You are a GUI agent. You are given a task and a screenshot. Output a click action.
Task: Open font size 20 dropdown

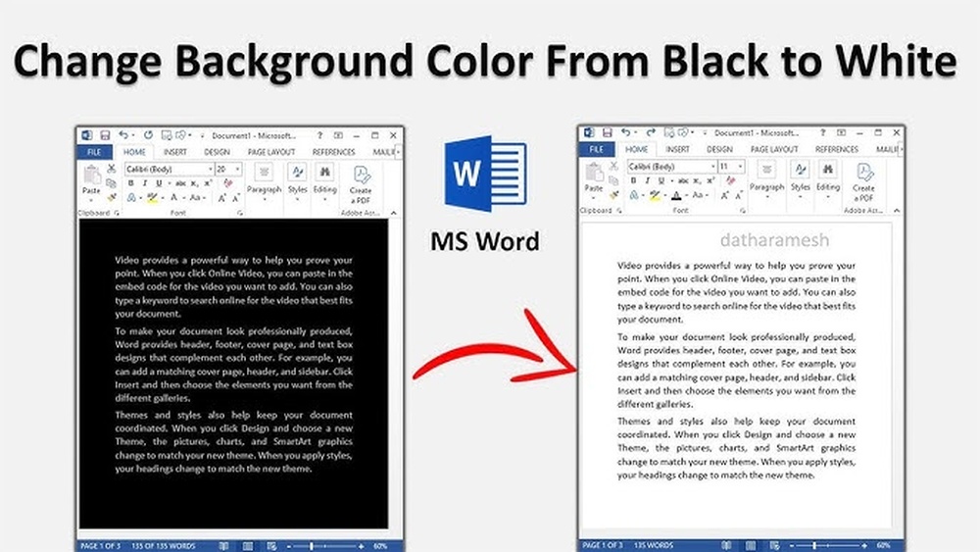pos(237,170)
